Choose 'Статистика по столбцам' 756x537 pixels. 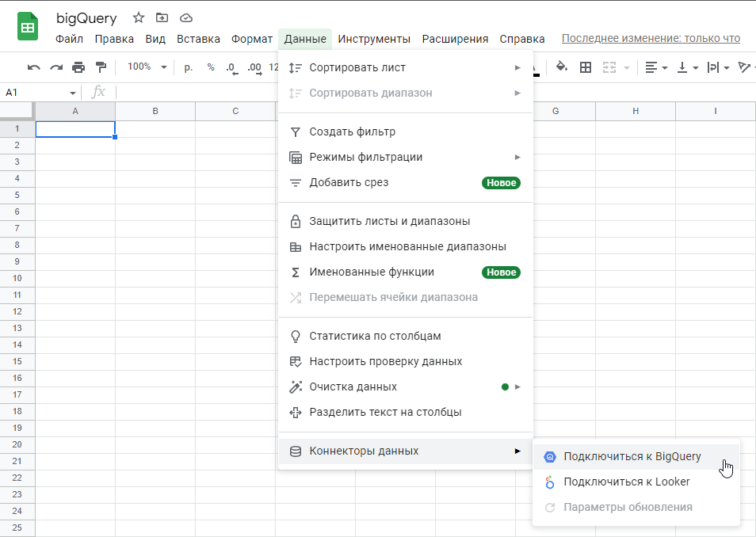point(406,336)
